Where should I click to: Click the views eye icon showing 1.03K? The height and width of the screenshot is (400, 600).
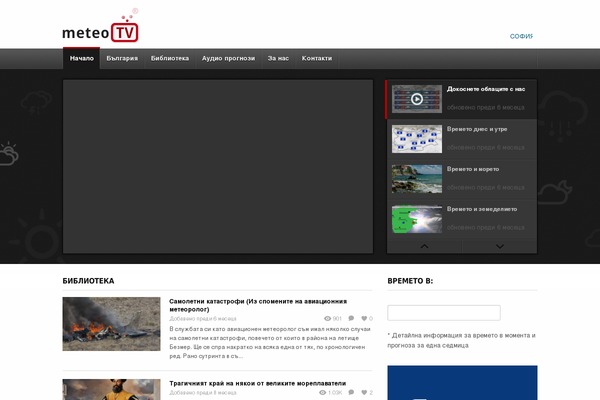[323, 393]
